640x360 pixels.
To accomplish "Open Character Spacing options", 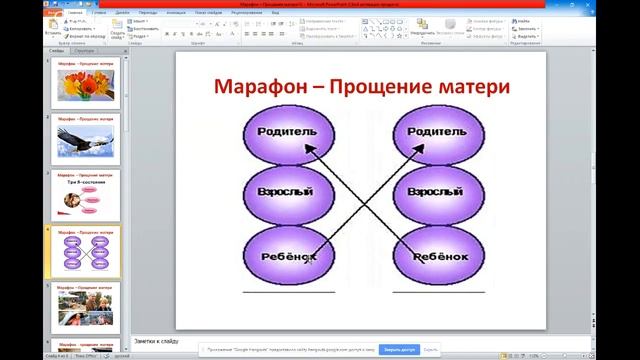I will click(208, 34).
